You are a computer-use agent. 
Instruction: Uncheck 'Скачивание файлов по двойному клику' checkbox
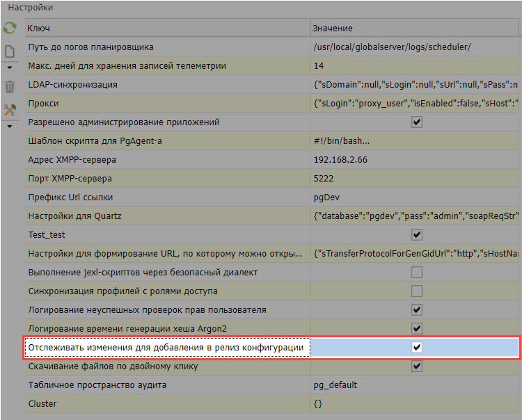click(417, 366)
